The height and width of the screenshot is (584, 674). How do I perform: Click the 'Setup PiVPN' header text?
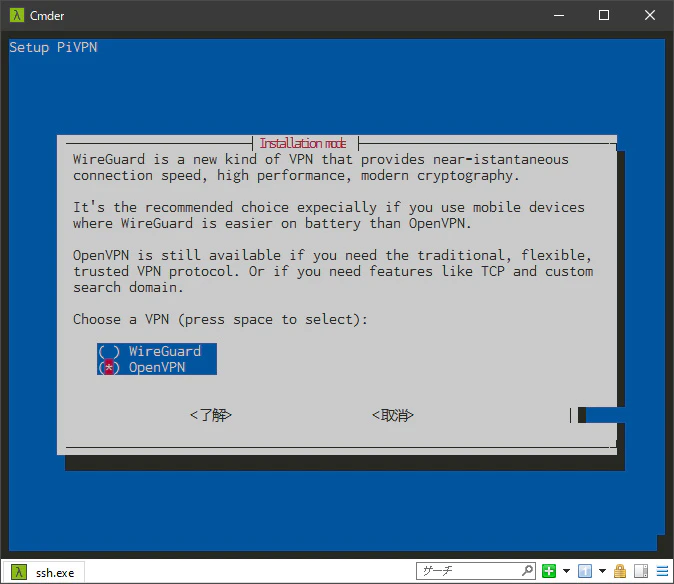pyautogui.click(x=53, y=47)
